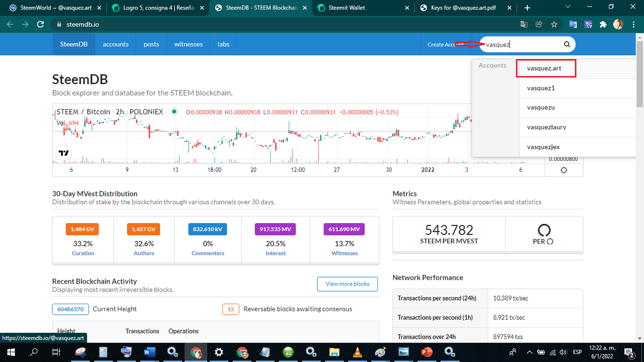The image size is (644, 362).
Task: Open Chrome tab search dropdown arrow
Action: pyautogui.click(x=568, y=8)
